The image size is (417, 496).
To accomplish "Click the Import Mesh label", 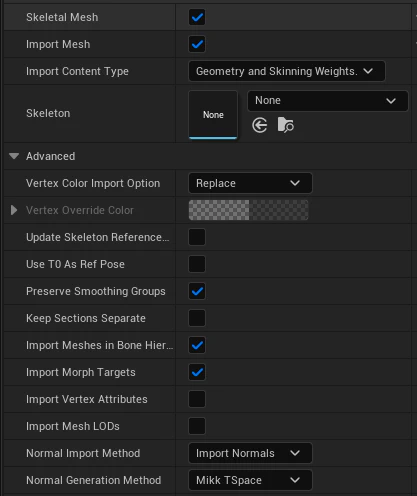I will pyautogui.click(x=58, y=44).
